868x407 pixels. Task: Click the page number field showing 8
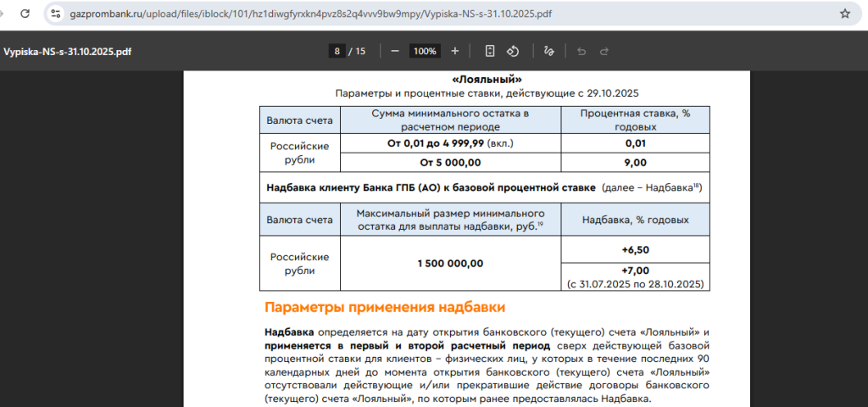(x=337, y=51)
